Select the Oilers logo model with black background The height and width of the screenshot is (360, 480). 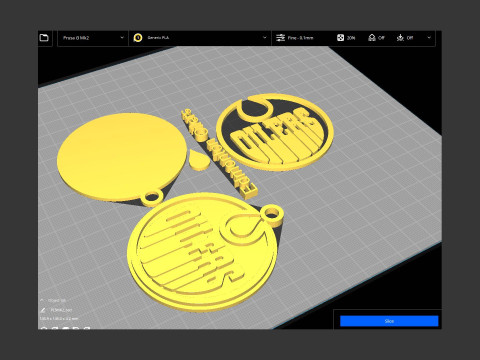pyautogui.click(x=275, y=132)
